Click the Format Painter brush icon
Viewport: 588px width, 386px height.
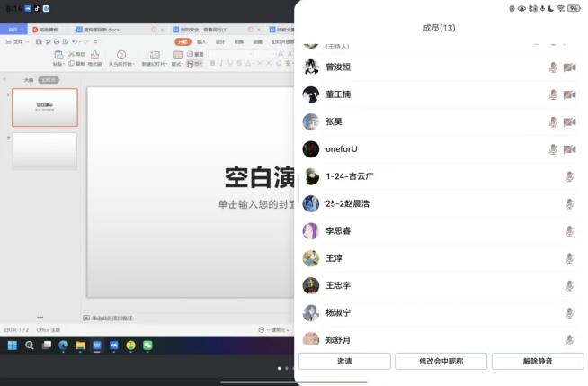tap(94, 55)
